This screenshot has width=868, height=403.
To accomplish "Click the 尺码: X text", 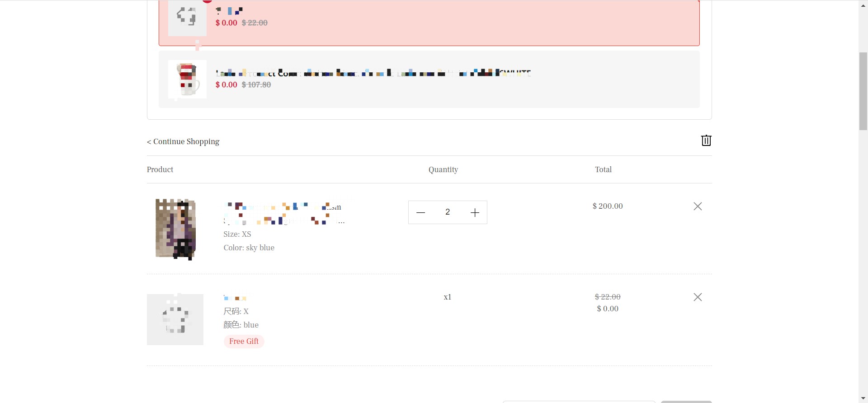I will pyautogui.click(x=236, y=311).
